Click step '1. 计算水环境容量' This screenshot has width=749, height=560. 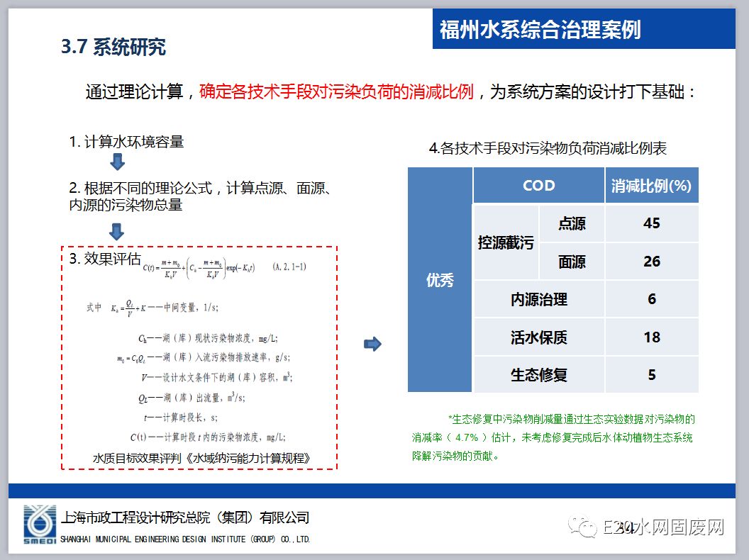(126, 142)
